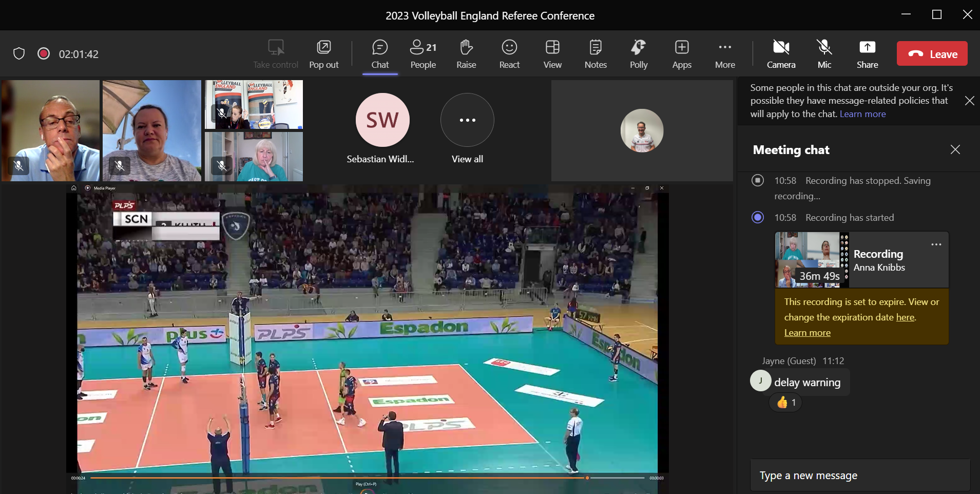Open Recording card options ellipsis
Screen dimensions: 980x494
[x=936, y=244]
